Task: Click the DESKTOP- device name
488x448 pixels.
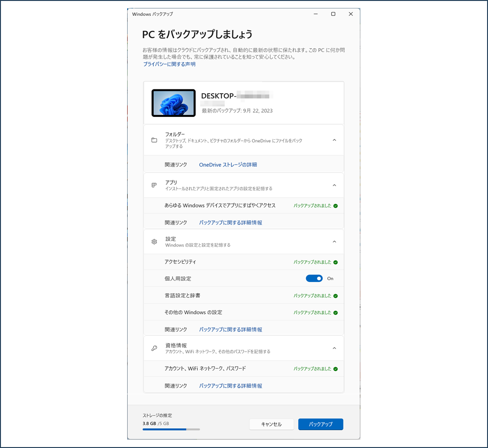Action: point(237,96)
